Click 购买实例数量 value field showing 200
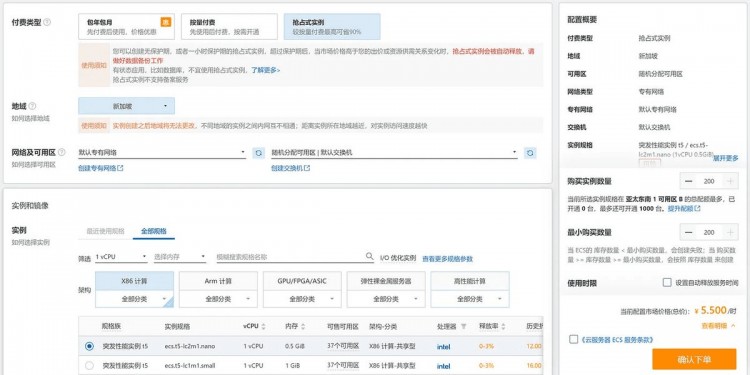 coord(709,181)
